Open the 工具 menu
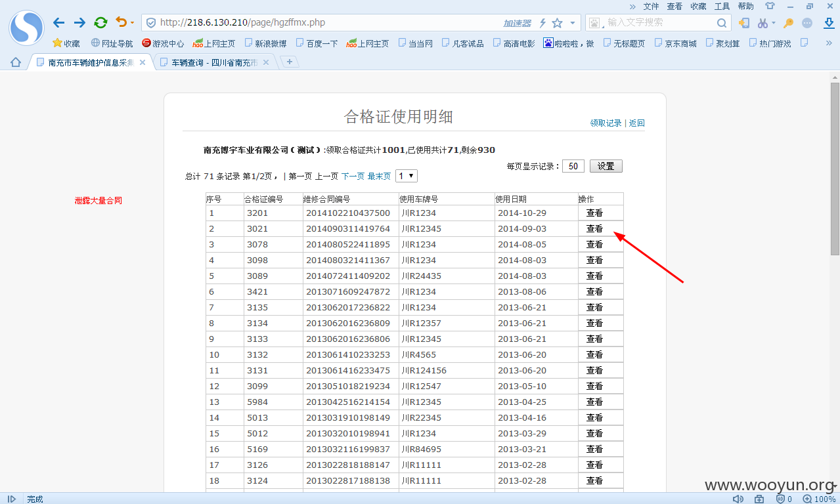840x504 pixels. click(x=722, y=6)
